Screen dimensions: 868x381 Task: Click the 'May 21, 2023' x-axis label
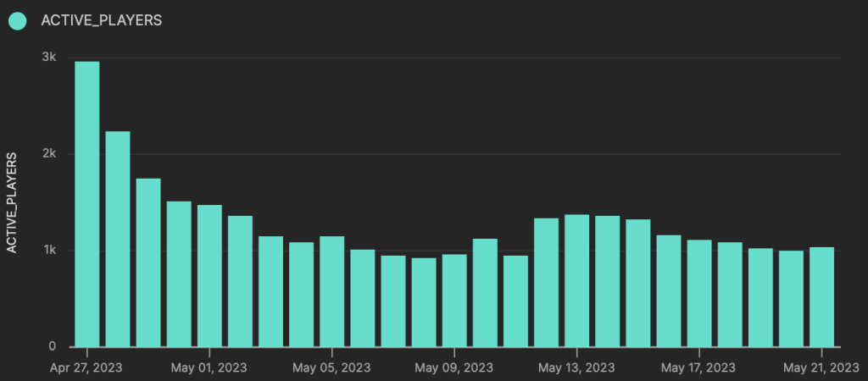pos(821,367)
